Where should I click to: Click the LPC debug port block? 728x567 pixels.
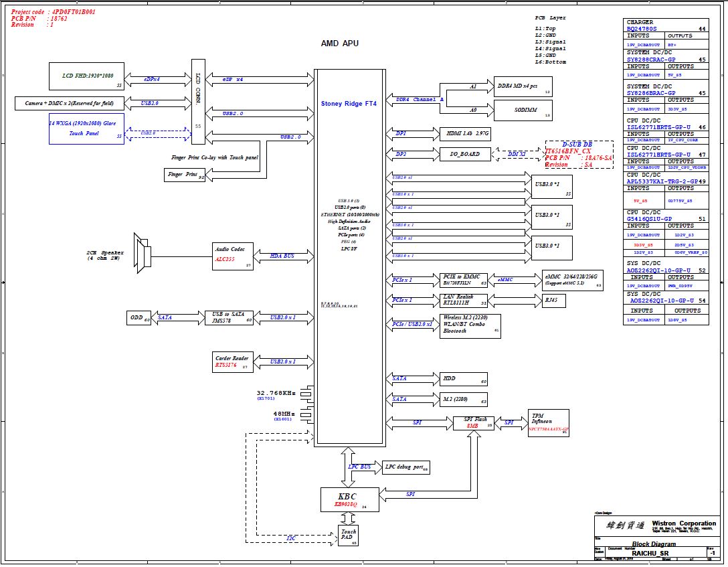tap(405, 467)
